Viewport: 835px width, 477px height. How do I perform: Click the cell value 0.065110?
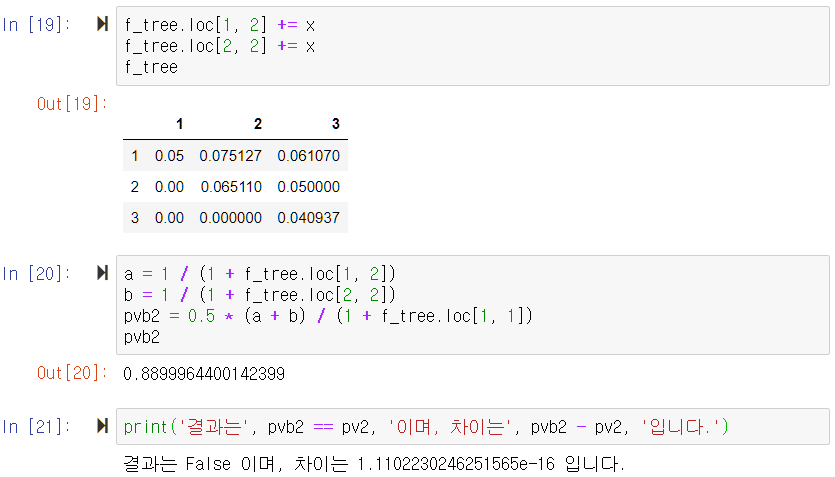(231, 187)
